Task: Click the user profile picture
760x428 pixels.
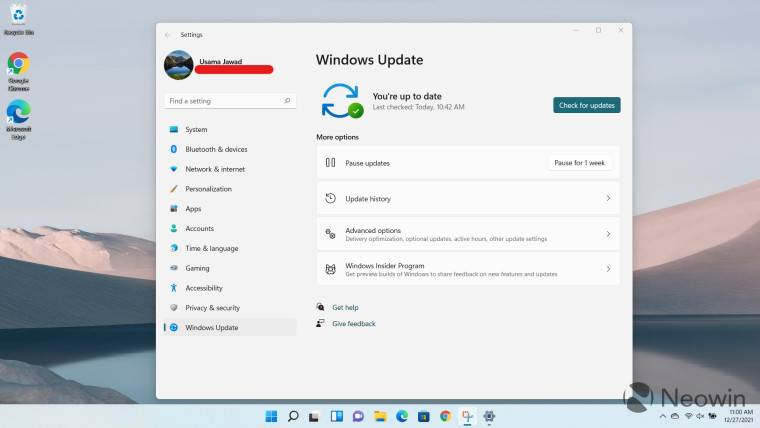Action: click(x=178, y=65)
